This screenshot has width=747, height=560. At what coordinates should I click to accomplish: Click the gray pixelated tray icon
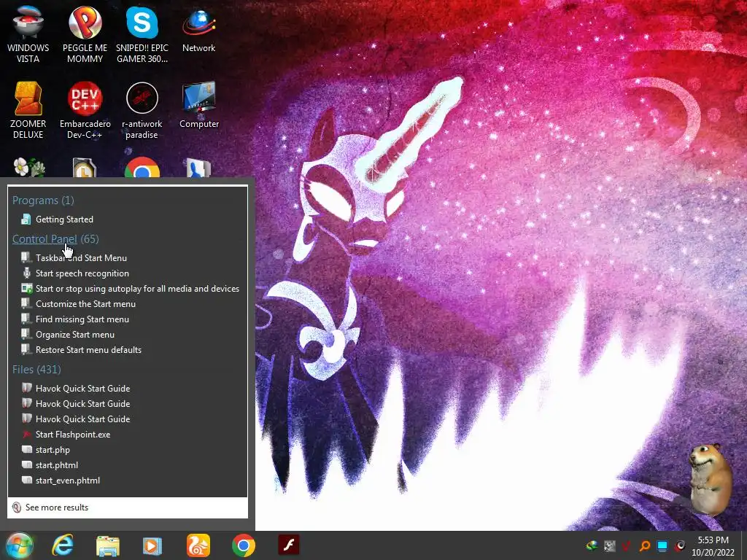(609, 545)
